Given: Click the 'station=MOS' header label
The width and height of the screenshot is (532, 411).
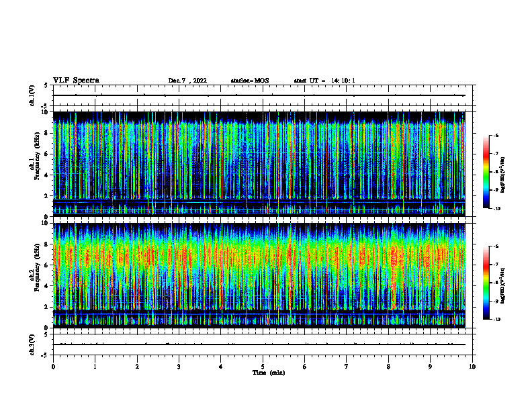Looking at the screenshot, I should (x=250, y=81).
